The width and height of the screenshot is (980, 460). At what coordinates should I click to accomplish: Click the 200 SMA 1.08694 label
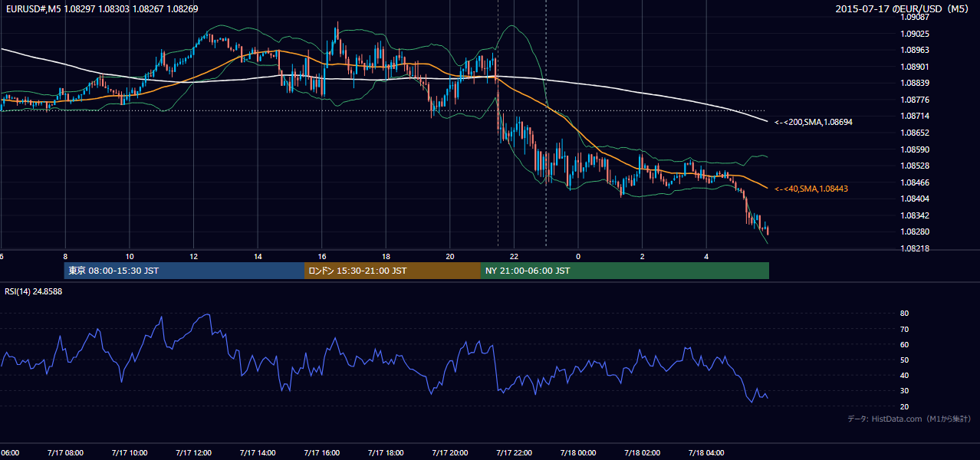click(814, 122)
